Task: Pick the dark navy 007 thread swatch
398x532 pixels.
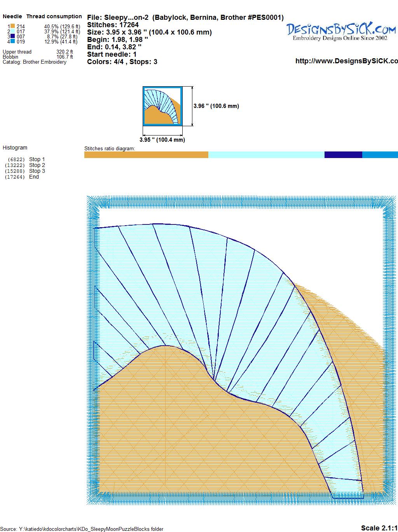Action: click(13, 37)
